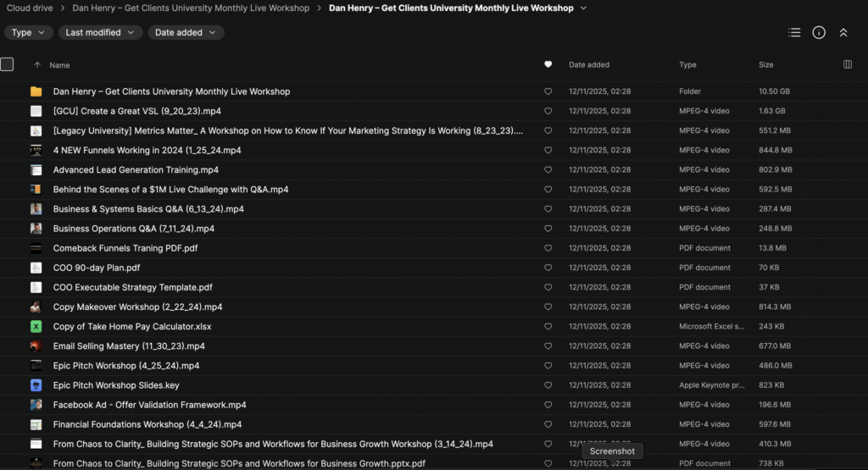Favorite the COO 90-day Plan.pdf file
868x470 pixels.
click(x=548, y=268)
